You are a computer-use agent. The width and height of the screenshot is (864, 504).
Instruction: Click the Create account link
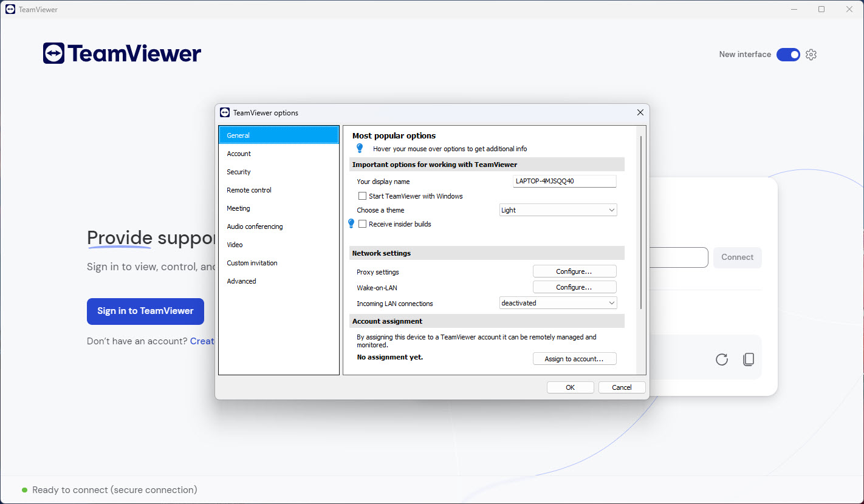pos(202,341)
